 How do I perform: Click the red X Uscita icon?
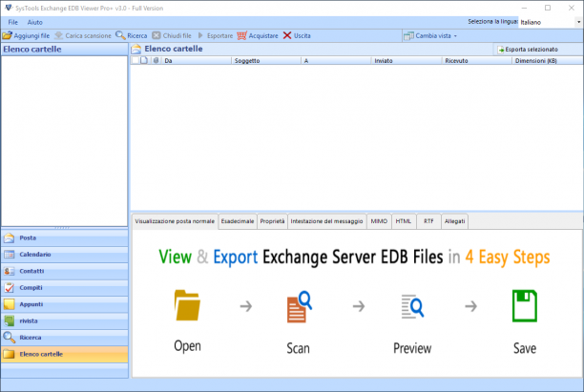click(287, 35)
